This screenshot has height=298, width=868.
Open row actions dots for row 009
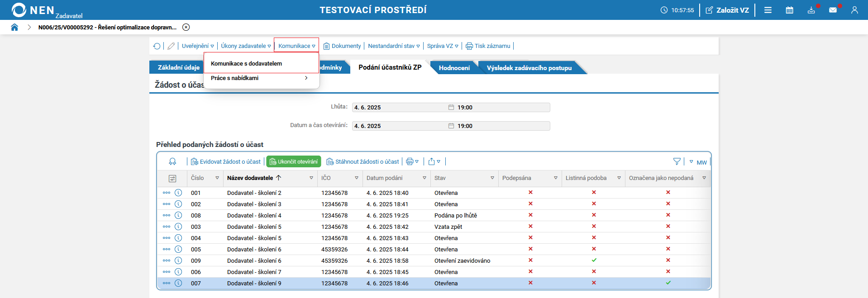tap(167, 260)
